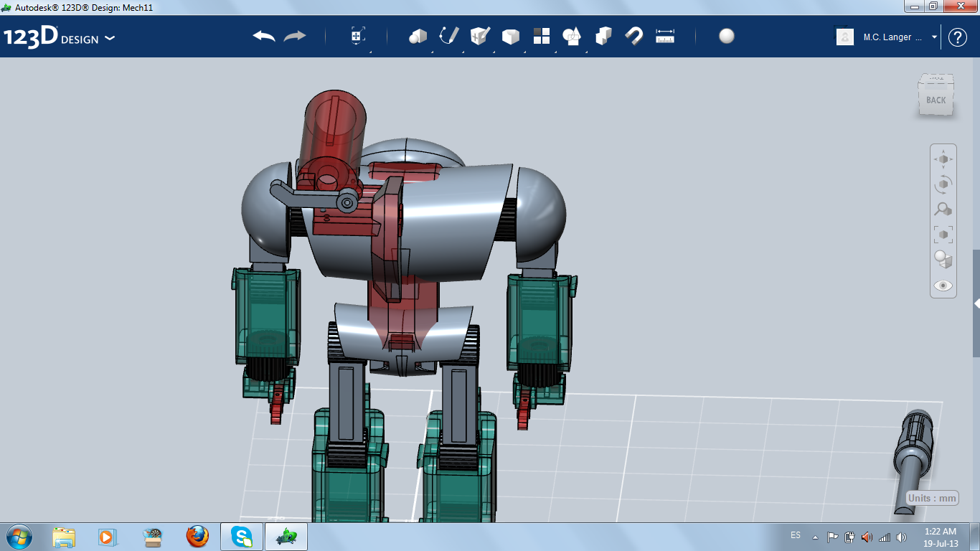Open the Pattern tool menu
The image size is (980, 551).
542,37
